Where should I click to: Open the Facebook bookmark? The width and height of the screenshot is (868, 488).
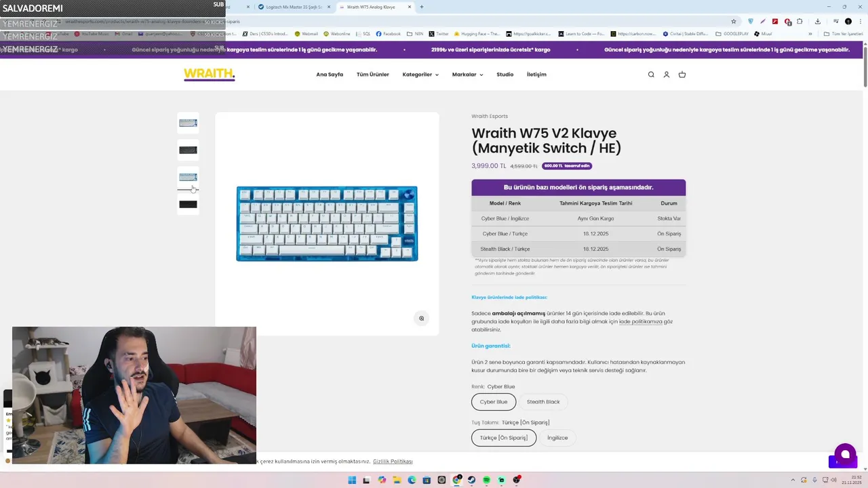point(389,34)
